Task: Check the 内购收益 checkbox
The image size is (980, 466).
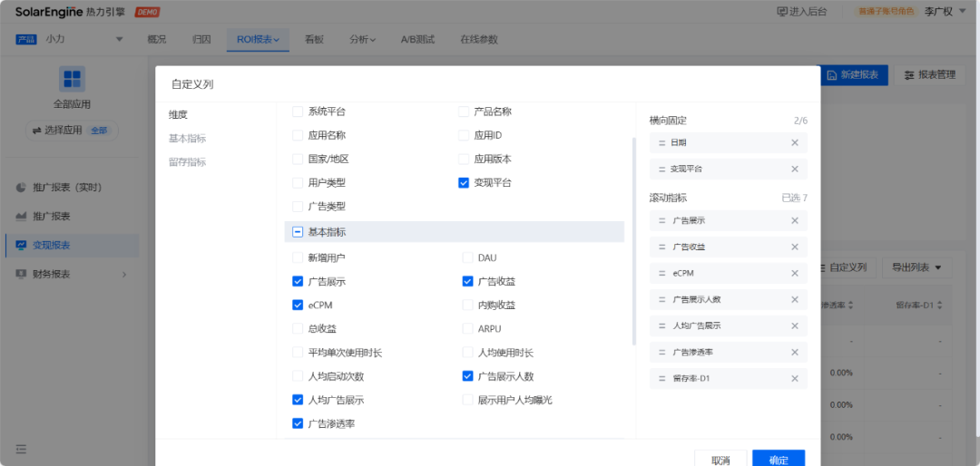Action: click(467, 306)
